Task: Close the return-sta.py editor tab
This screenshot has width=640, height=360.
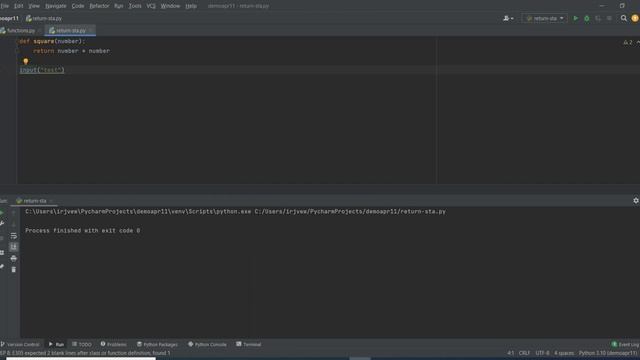Action: click(x=91, y=31)
